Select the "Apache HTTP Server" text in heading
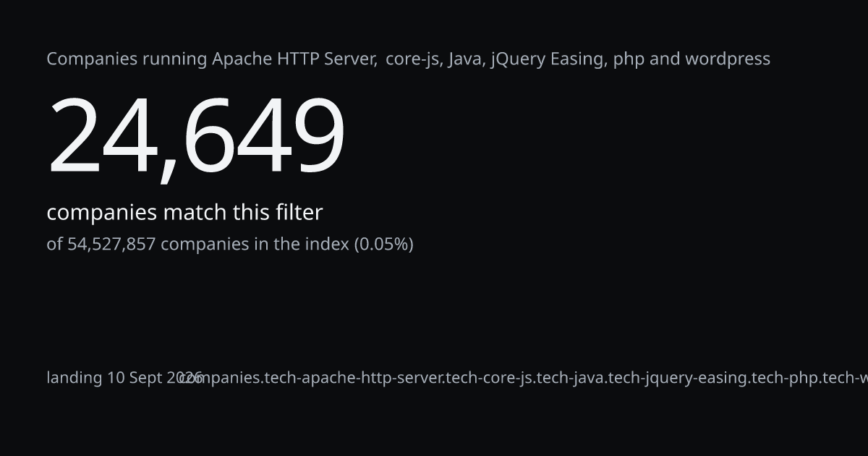 tap(294, 59)
